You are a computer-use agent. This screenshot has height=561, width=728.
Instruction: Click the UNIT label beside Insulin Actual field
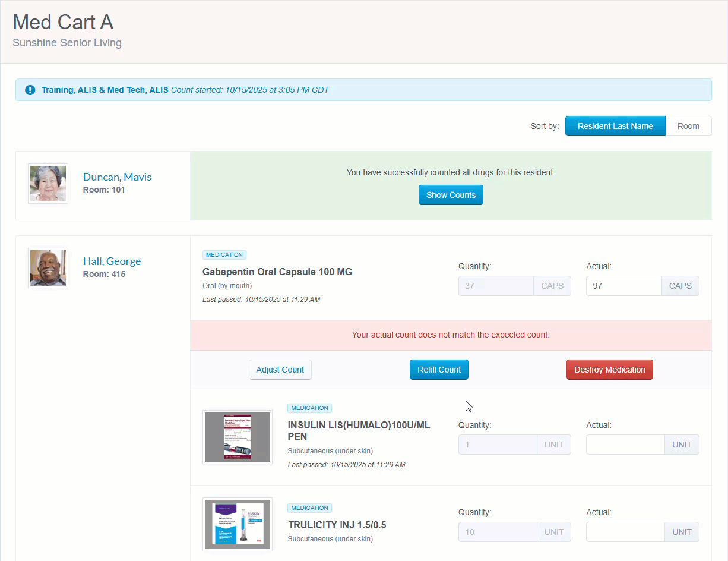coord(682,445)
